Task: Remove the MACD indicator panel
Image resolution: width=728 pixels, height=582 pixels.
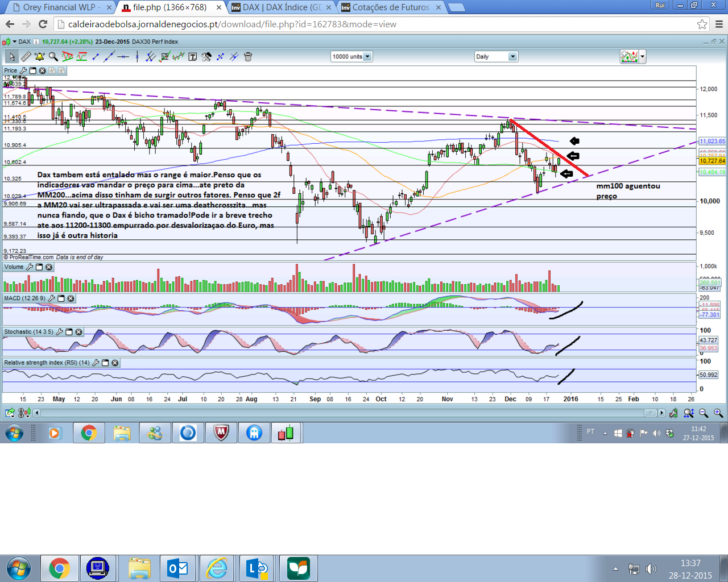Action: pyautogui.click(x=71, y=298)
